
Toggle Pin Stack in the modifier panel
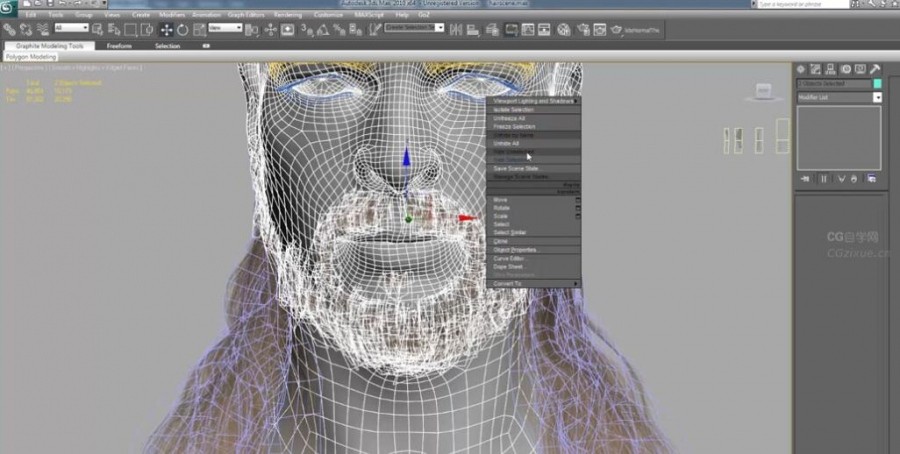click(805, 179)
